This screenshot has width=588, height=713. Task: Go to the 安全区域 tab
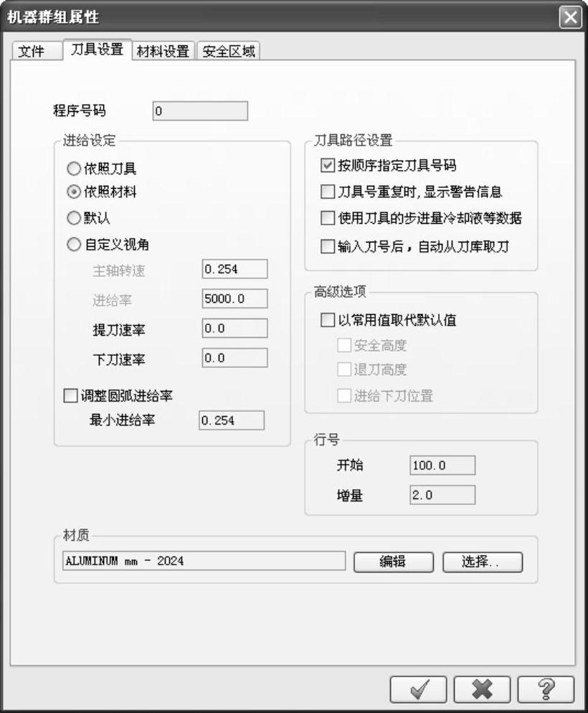tap(229, 50)
